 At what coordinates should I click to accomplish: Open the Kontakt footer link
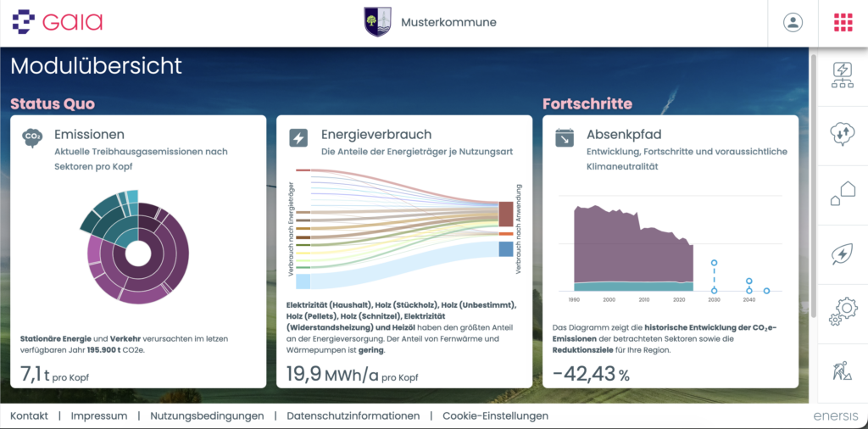pyautogui.click(x=29, y=416)
